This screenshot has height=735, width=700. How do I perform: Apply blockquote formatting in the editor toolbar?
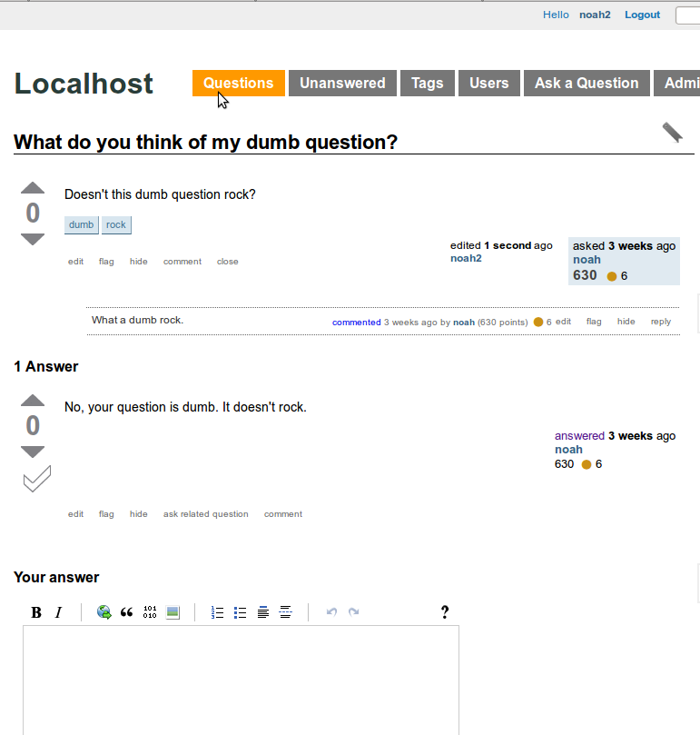tap(127, 612)
